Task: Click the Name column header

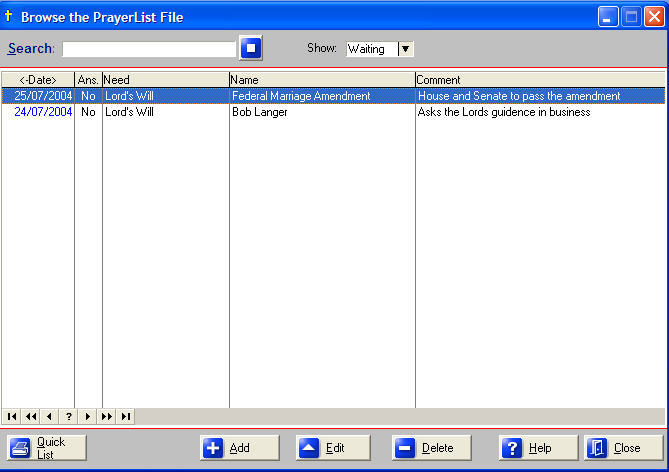Action: [322, 80]
